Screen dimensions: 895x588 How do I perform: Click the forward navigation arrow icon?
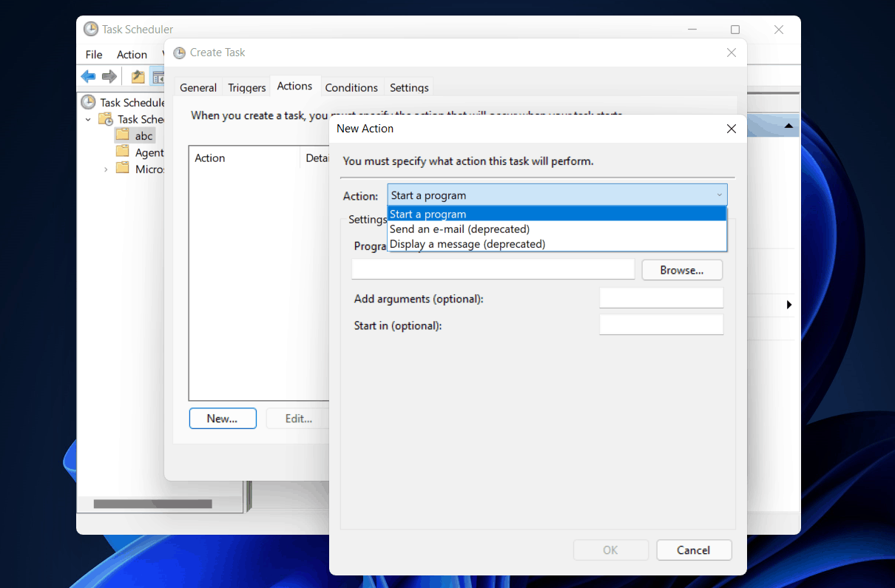[x=109, y=76]
